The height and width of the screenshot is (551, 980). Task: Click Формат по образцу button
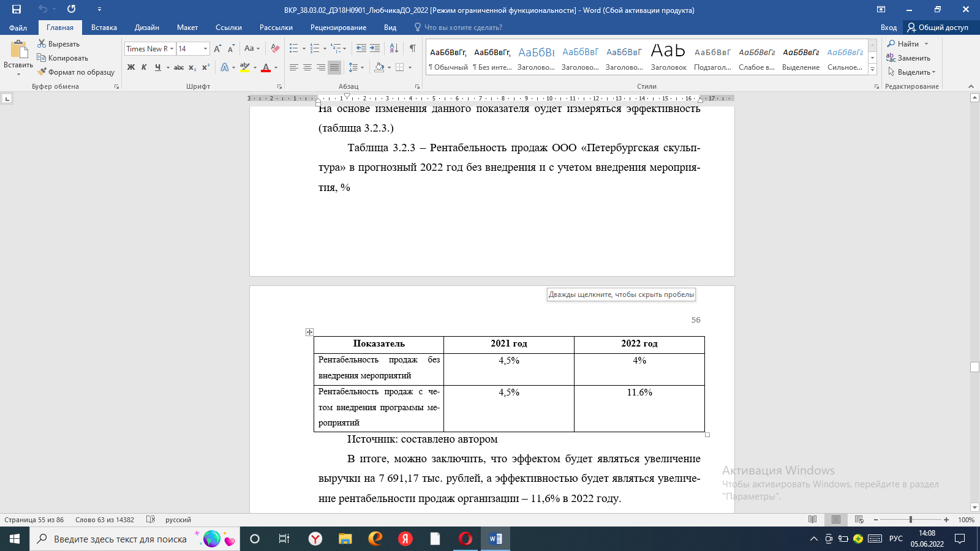[x=76, y=72]
